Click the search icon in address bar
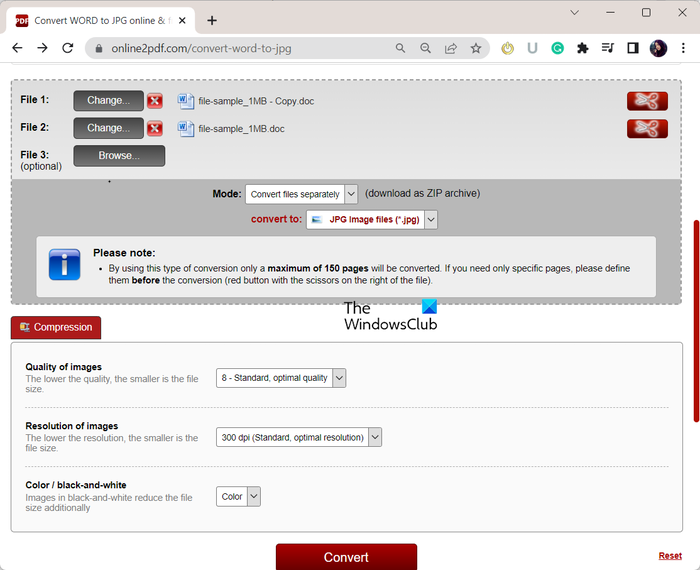This screenshot has width=700, height=570. 400,48
